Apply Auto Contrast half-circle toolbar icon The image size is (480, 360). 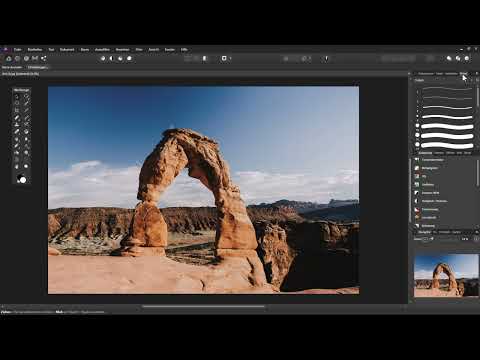pyautogui.click(x=112, y=58)
